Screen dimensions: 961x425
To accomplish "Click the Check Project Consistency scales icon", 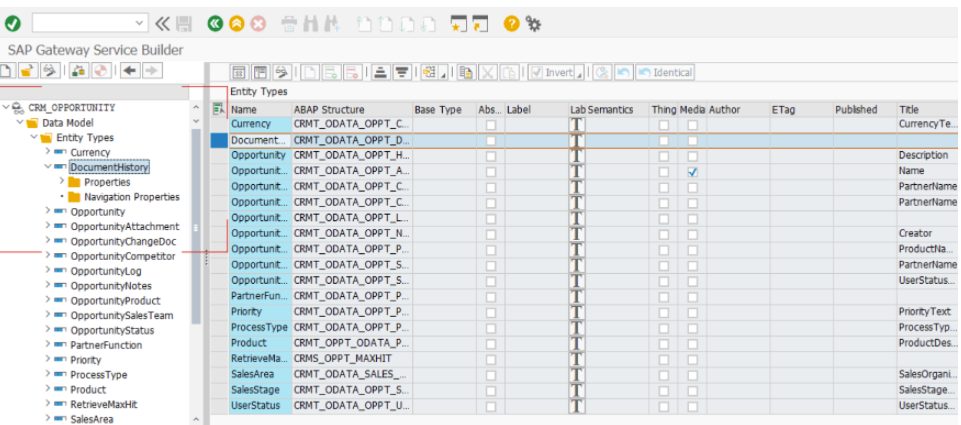I will pos(78,71).
